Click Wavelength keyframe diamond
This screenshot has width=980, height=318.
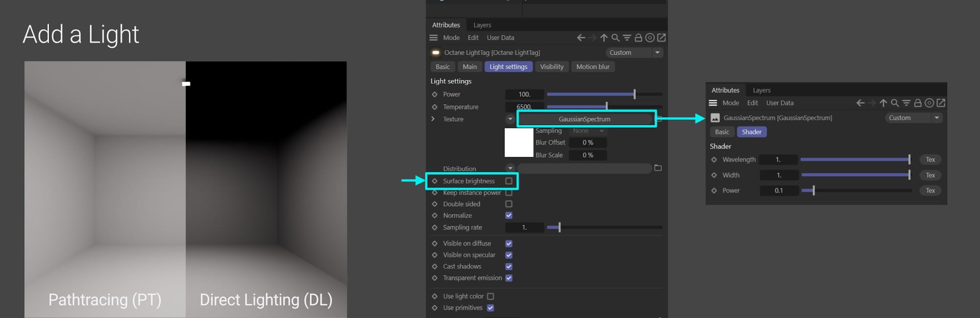[x=714, y=159]
